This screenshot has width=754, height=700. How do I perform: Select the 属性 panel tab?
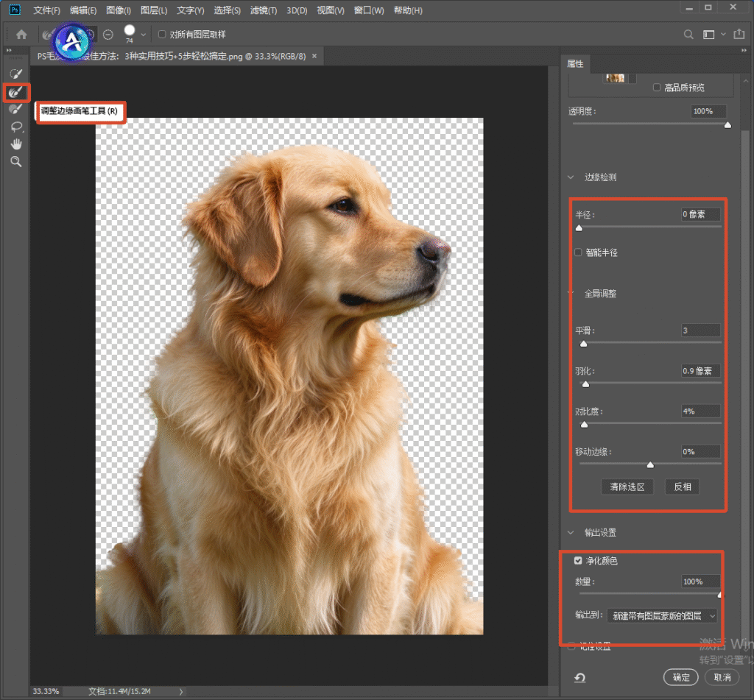coord(575,63)
